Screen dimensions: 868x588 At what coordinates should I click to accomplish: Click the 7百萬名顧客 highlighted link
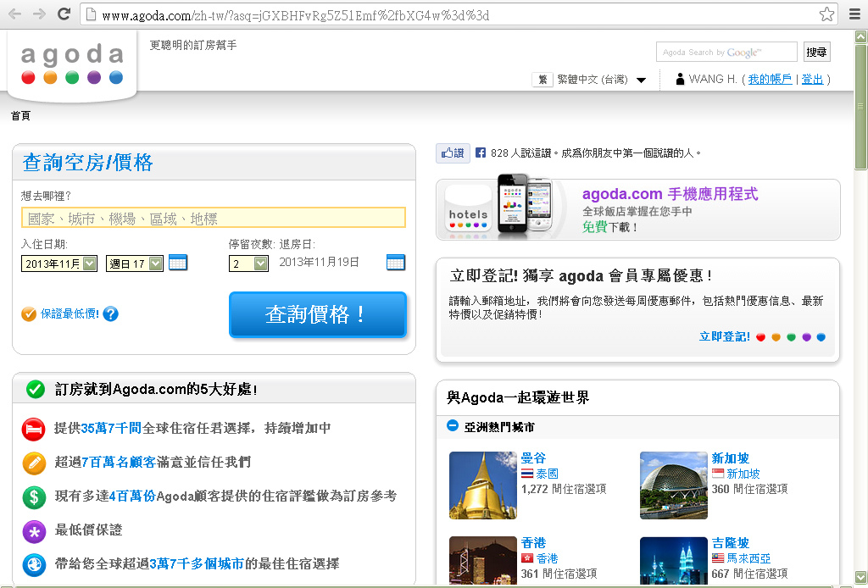(x=119, y=462)
